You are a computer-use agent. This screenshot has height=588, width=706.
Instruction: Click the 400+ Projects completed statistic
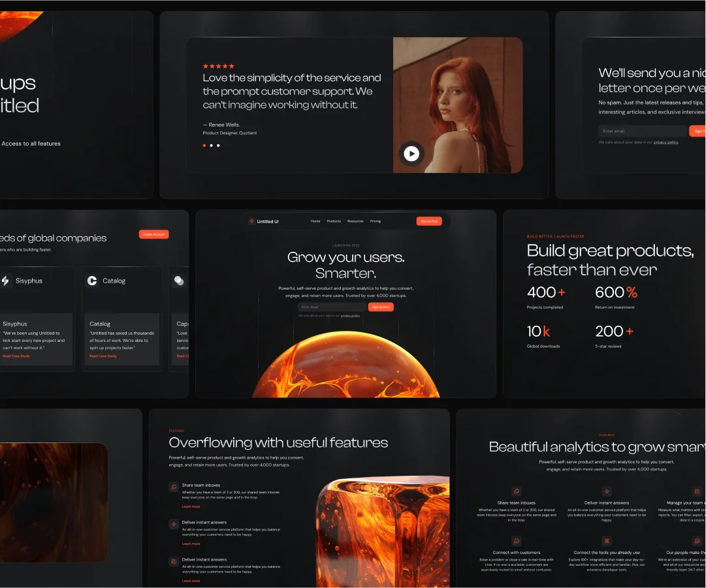click(546, 298)
